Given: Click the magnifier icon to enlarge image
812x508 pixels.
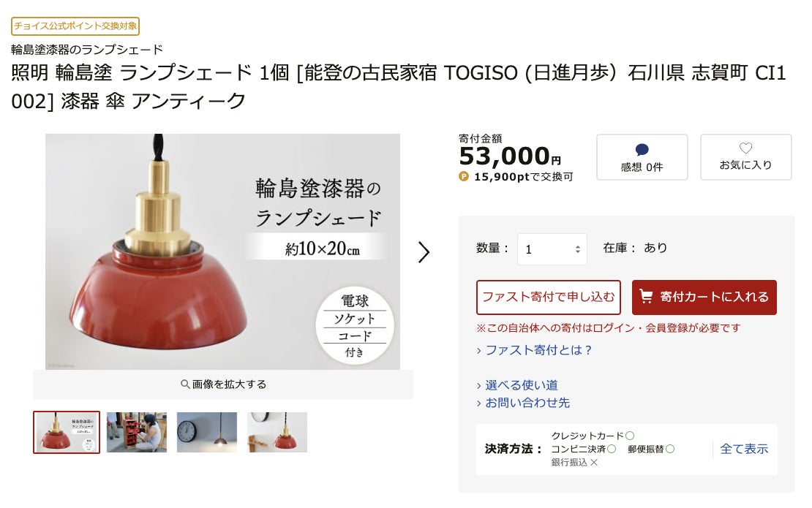Looking at the screenshot, I should click(x=185, y=384).
